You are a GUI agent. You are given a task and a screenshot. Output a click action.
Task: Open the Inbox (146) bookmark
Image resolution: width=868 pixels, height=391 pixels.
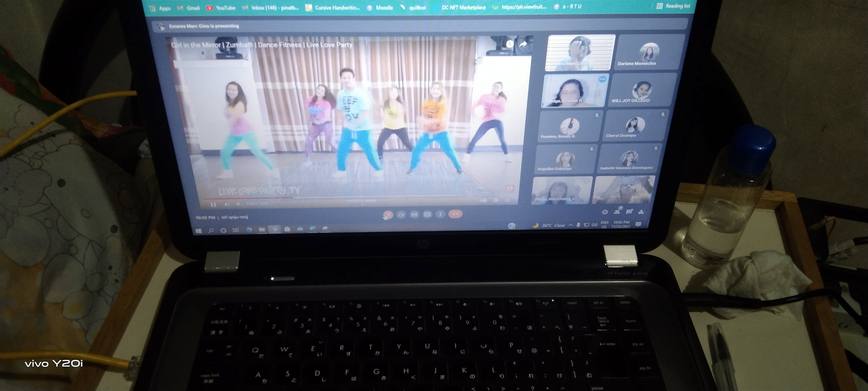pos(270,8)
